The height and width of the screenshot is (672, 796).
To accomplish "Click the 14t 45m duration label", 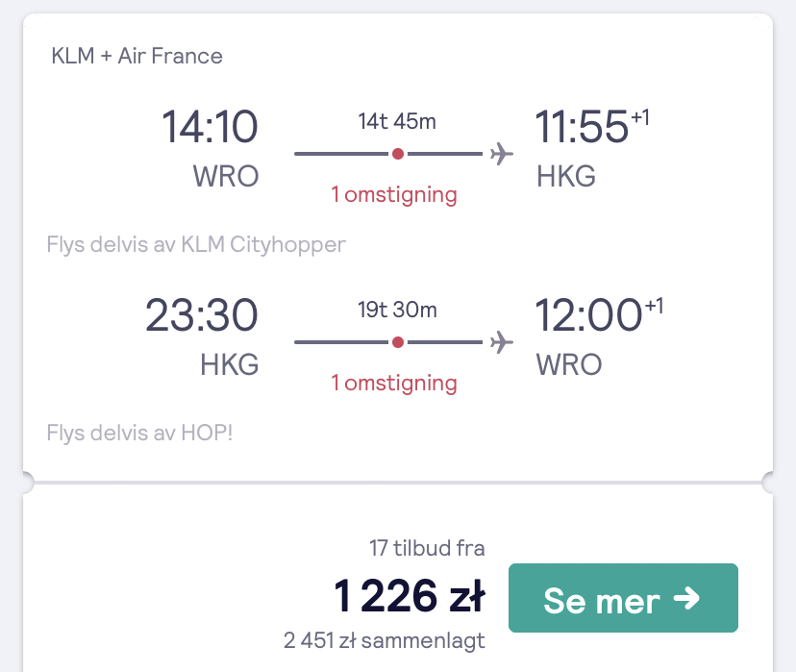I will point(397,121).
